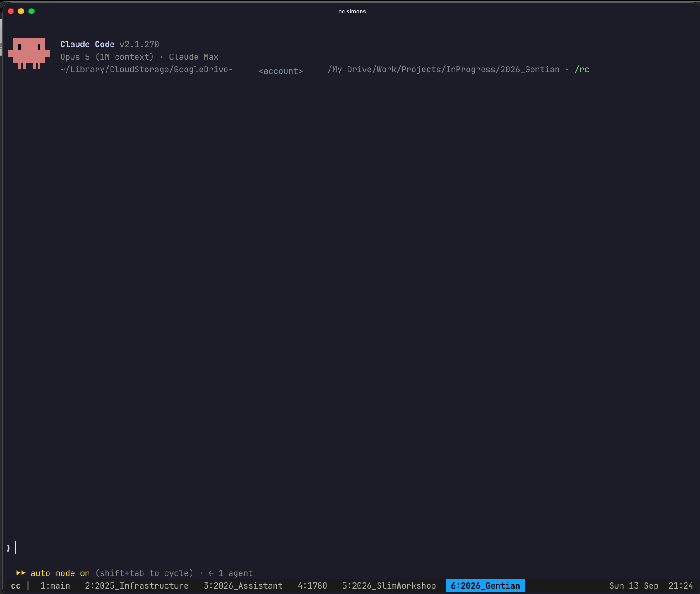Image resolution: width=700 pixels, height=594 pixels.
Task: Click the Claude Code pixel mascot logo
Action: [x=29, y=54]
